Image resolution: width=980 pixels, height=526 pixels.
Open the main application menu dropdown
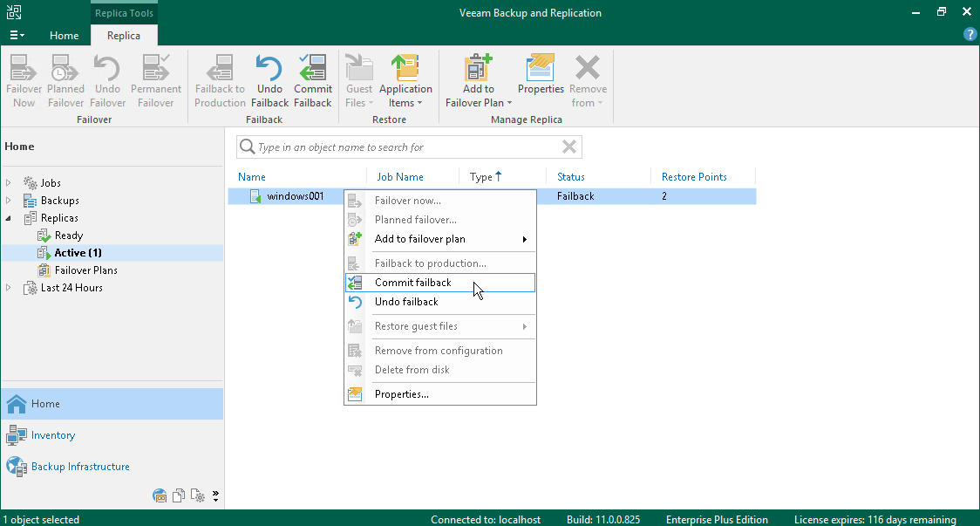[x=17, y=36]
